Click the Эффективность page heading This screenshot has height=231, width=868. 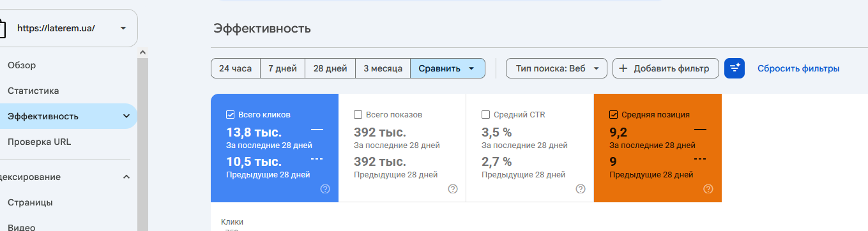point(262,29)
